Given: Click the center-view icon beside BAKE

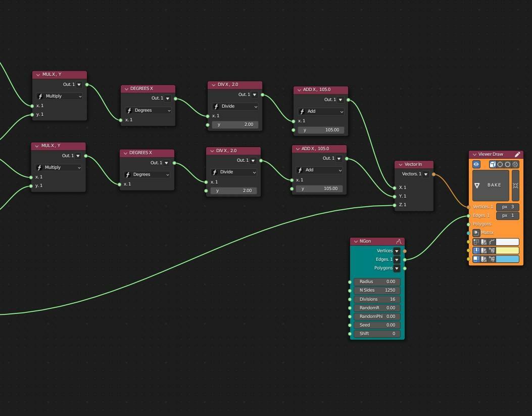Looking at the screenshot, I should pos(515,186).
